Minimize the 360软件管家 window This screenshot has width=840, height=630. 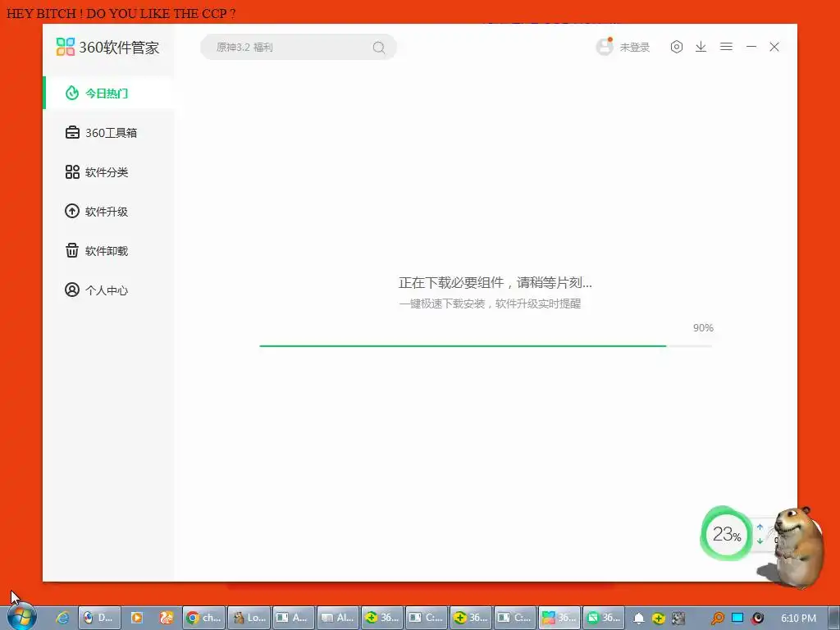pos(751,47)
